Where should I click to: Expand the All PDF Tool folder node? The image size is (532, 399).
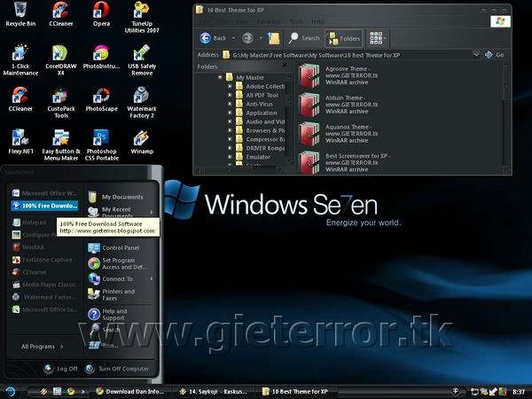(x=230, y=95)
